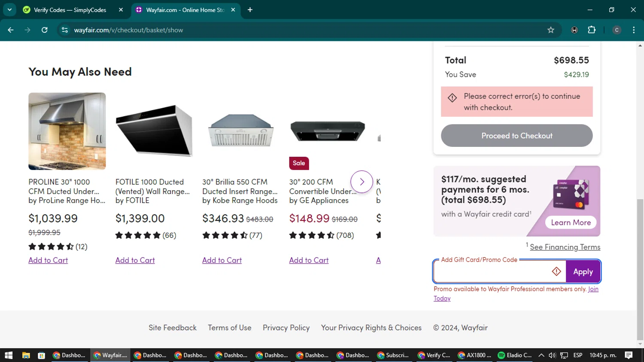Screen dimensions: 644x362
Task: Open Your Privacy Rights & Choices link
Action: click(x=371, y=328)
